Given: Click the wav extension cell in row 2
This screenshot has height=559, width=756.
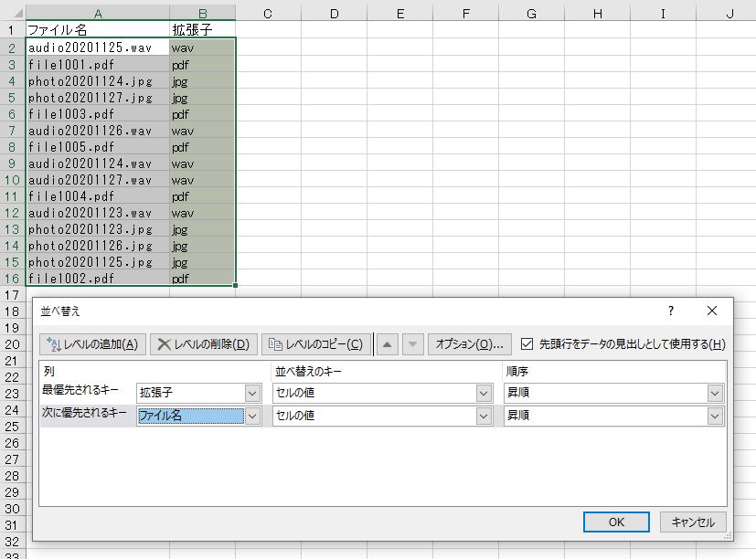Looking at the screenshot, I should coord(203,47).
